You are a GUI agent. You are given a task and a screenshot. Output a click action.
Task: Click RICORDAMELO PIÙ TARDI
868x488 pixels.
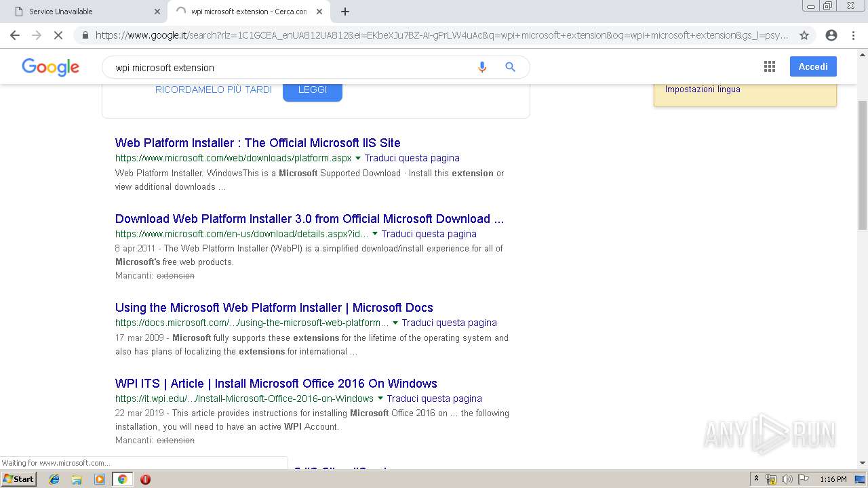214,89
